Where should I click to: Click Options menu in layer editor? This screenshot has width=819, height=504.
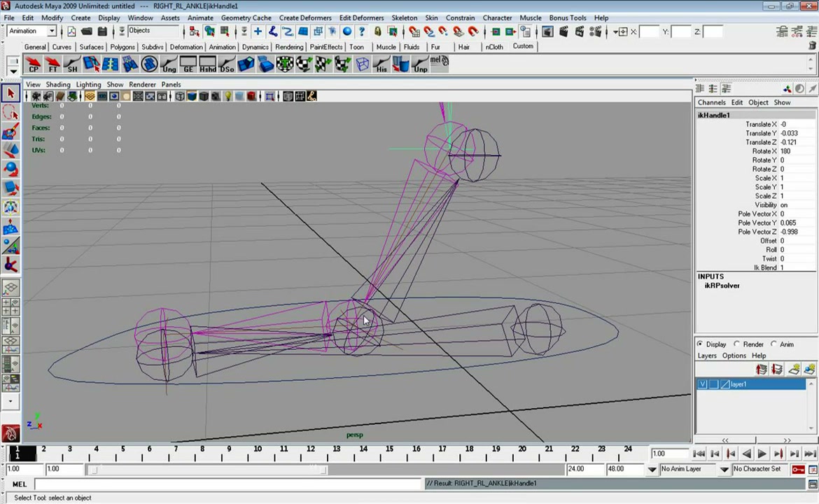(734, 356)
